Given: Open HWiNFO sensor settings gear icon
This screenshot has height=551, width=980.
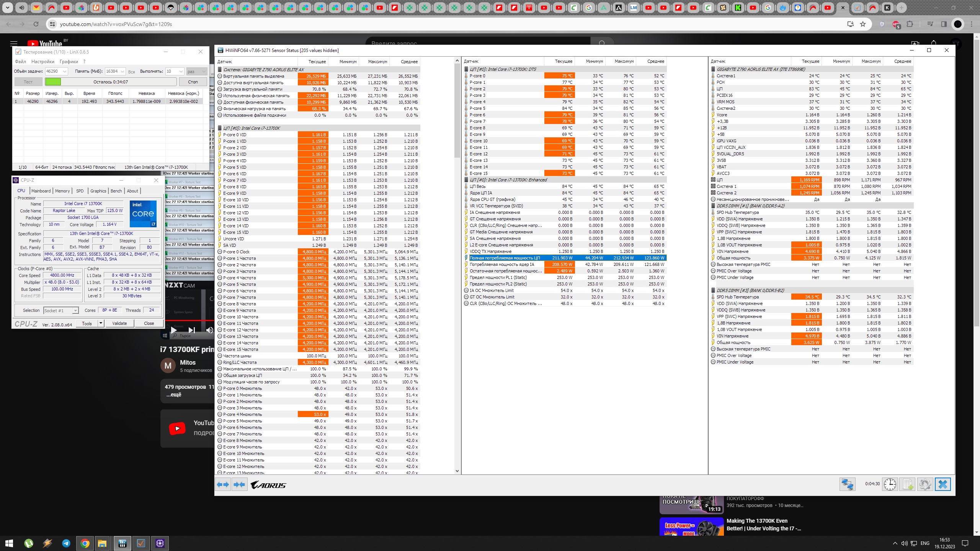Looking at the screenshot, I should click(925, 484).
